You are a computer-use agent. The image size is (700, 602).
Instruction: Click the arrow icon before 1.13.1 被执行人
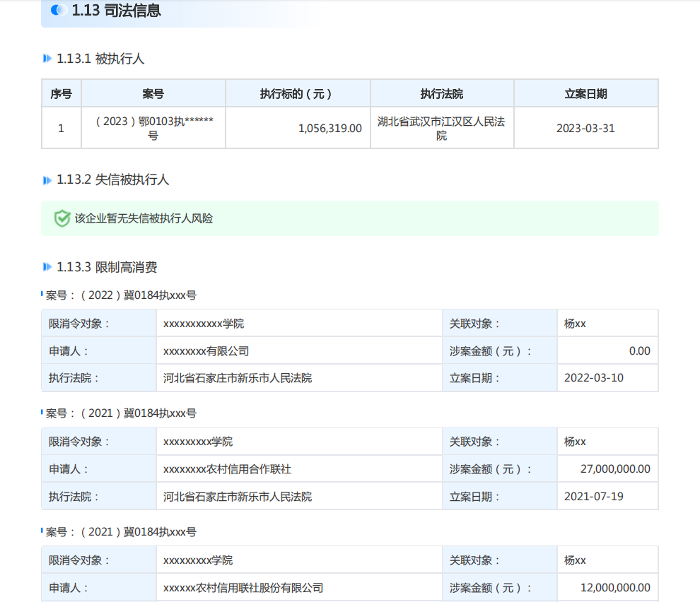[x=47, y=59]
